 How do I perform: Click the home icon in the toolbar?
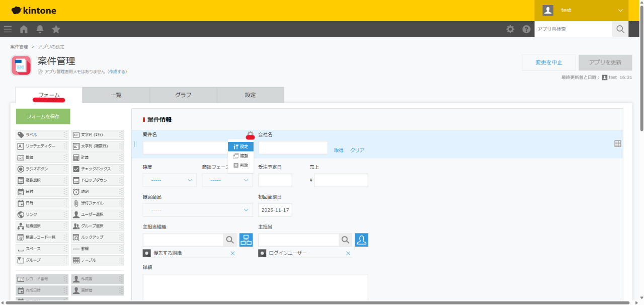(24, 29)
